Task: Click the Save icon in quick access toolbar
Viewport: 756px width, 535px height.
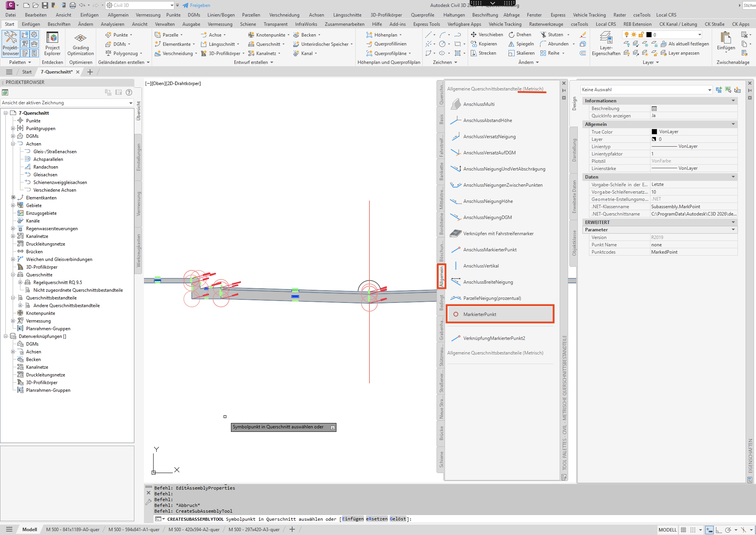Action: 45,5
